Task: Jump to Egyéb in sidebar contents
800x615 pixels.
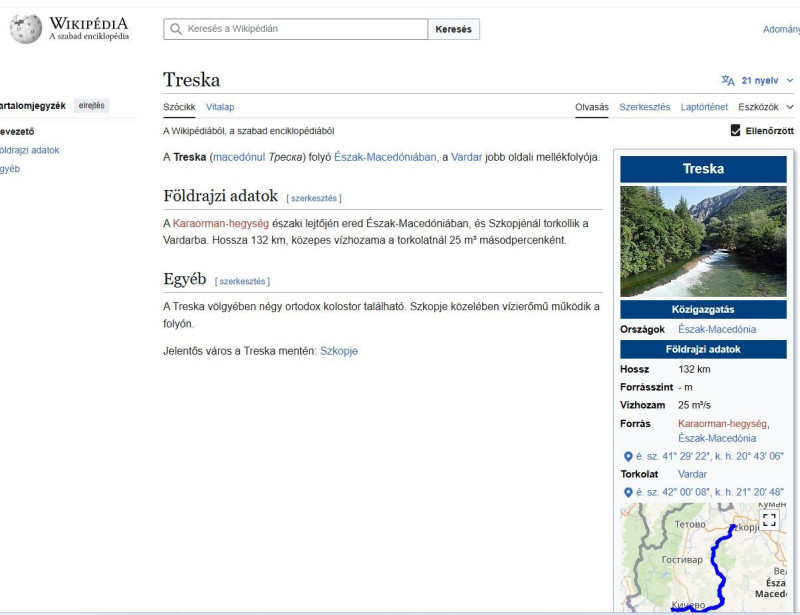Action: coord(10,169)
